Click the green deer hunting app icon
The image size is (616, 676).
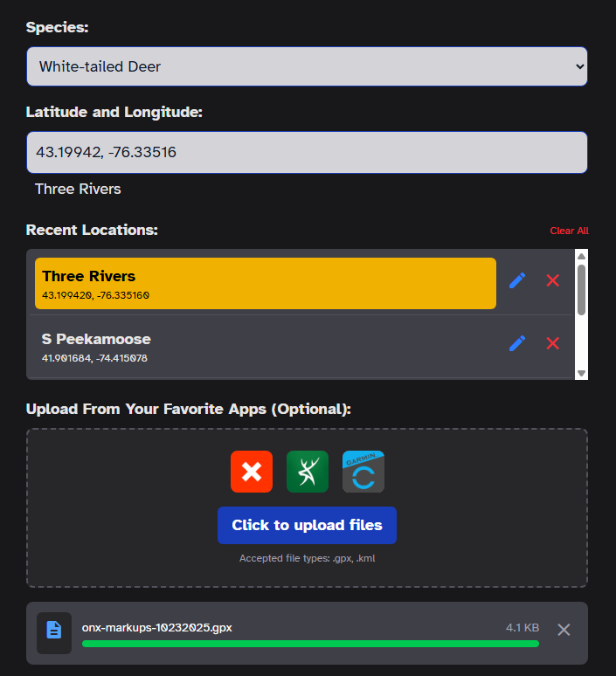click(308, 472)
